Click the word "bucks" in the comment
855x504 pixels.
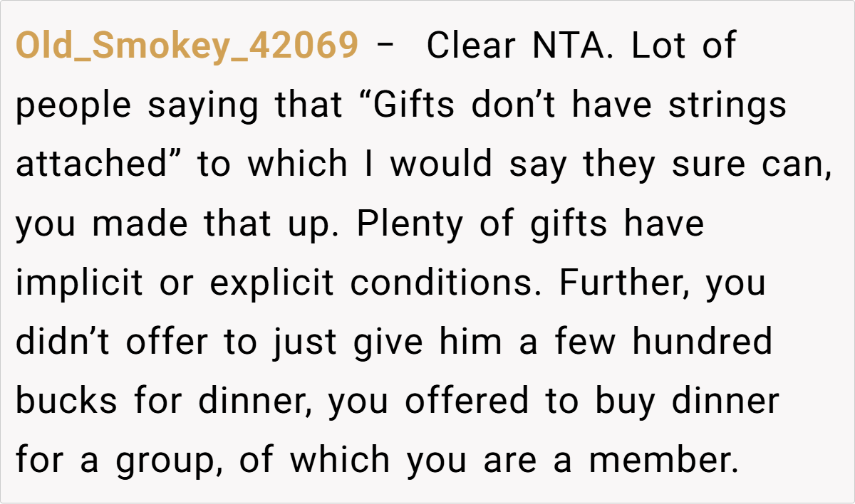(66, 401)
